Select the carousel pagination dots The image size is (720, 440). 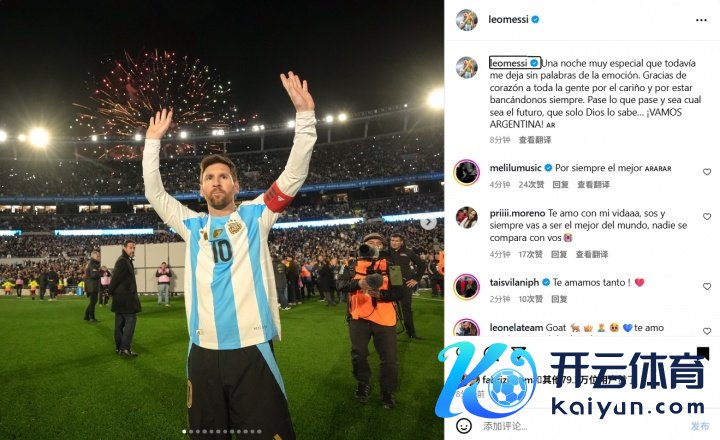click(222, 432)
